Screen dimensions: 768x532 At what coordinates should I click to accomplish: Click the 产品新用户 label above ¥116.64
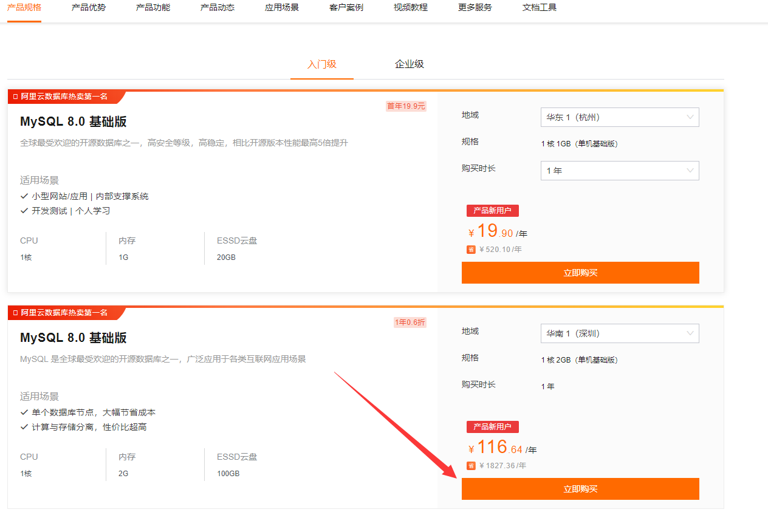coord(492,426)
